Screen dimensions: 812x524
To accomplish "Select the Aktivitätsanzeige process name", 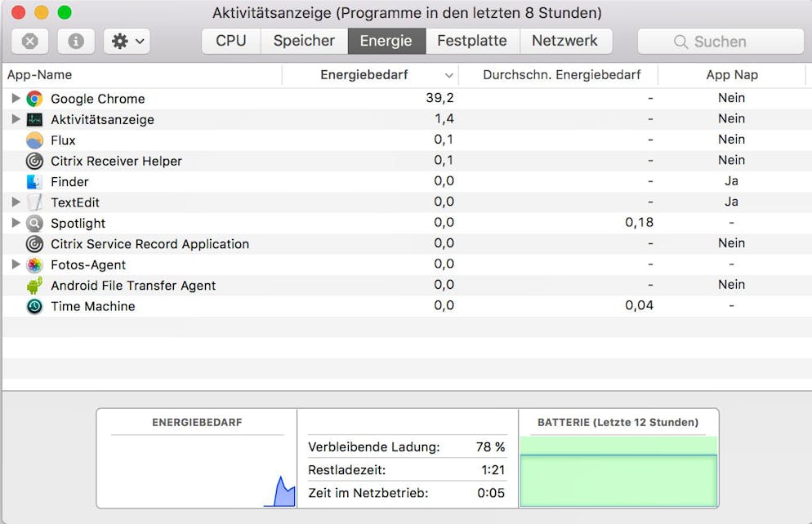I will point(103,119).
